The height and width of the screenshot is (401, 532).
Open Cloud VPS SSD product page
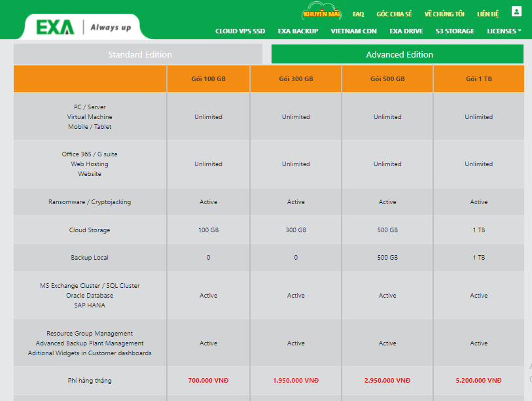click(240, 31)
